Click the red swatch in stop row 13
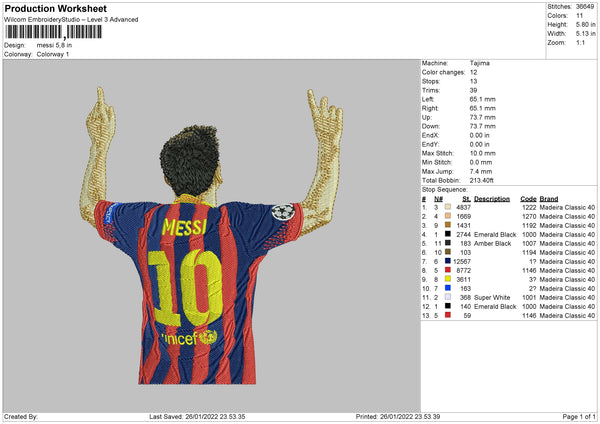This screenshot has width=600, height=424. (x=448, y=315)
